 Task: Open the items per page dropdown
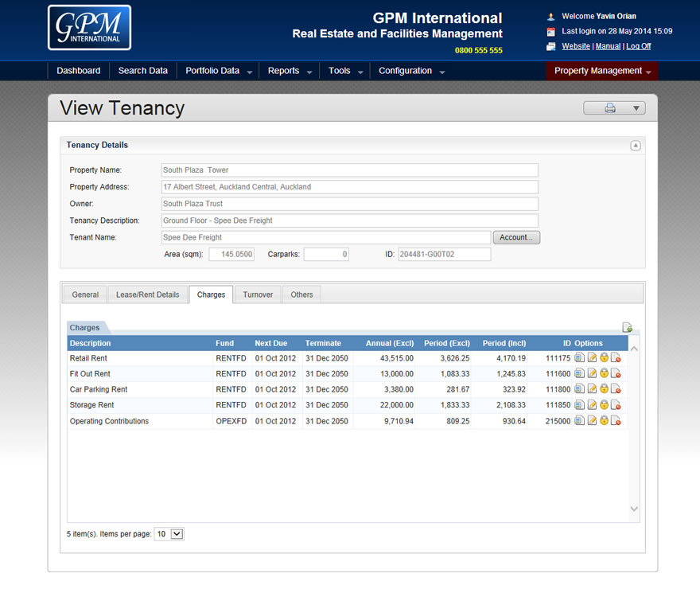pos(169,534)
